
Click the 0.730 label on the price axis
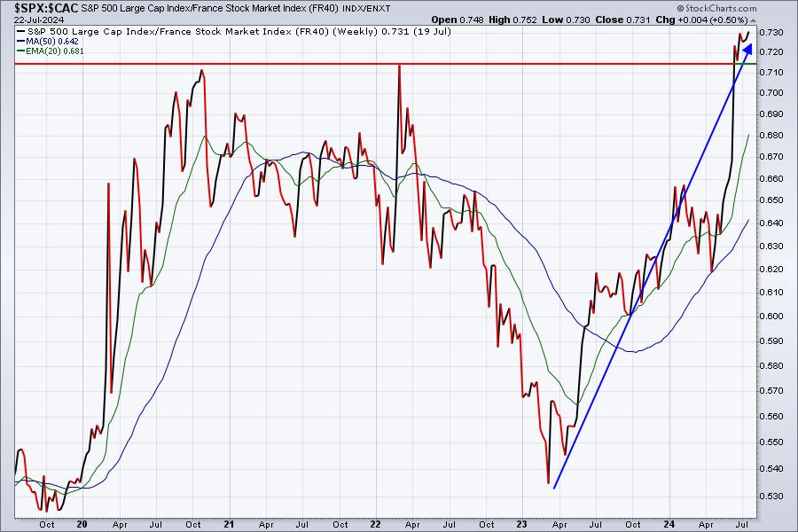(771, 32)
